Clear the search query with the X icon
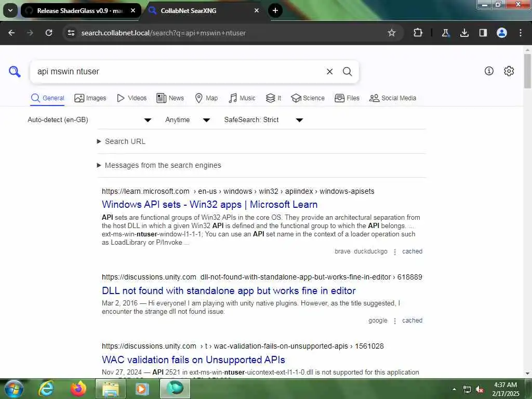 (329, 72)
